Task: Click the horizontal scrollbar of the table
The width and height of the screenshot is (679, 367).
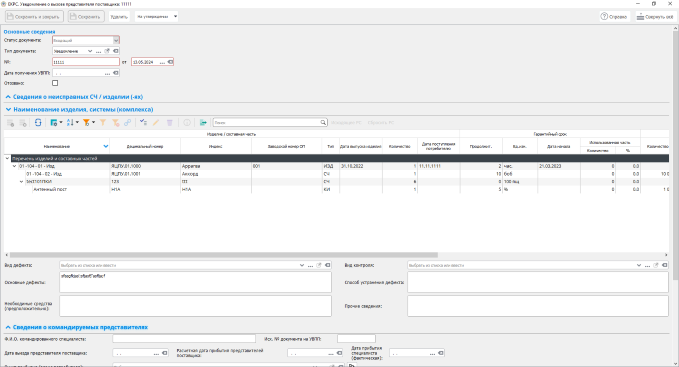Action: coord(223,255)
